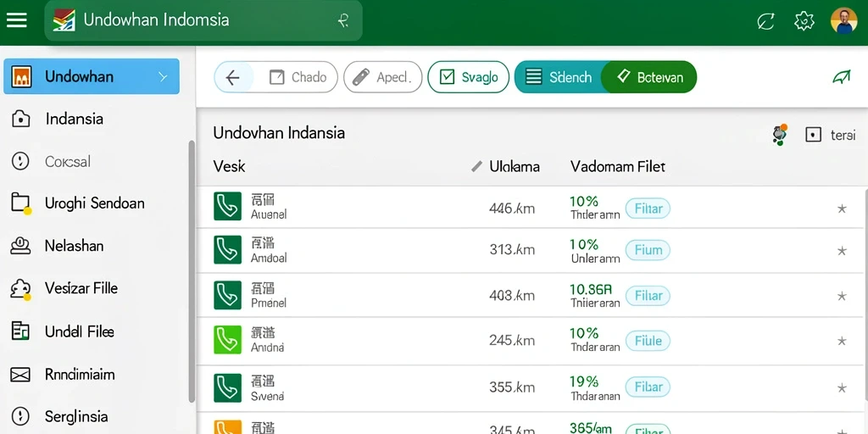Go back with the arrow button
Image resolution: width=868 pixels, height=434 pixels.
232,77
